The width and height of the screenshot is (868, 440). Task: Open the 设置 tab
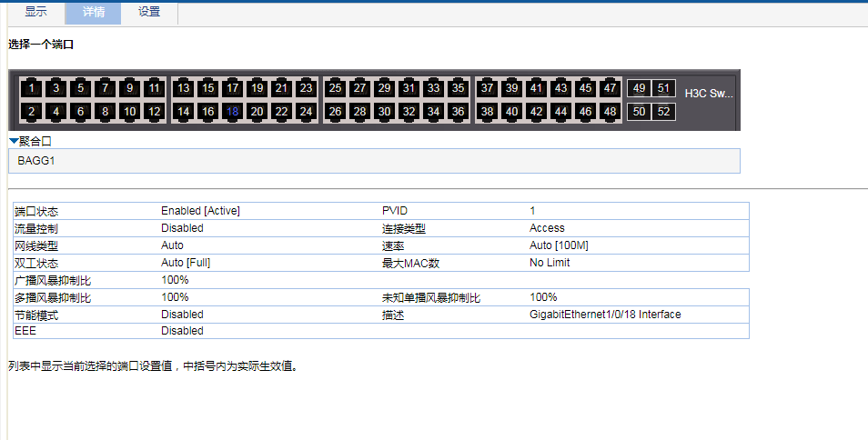click(149, 12)
